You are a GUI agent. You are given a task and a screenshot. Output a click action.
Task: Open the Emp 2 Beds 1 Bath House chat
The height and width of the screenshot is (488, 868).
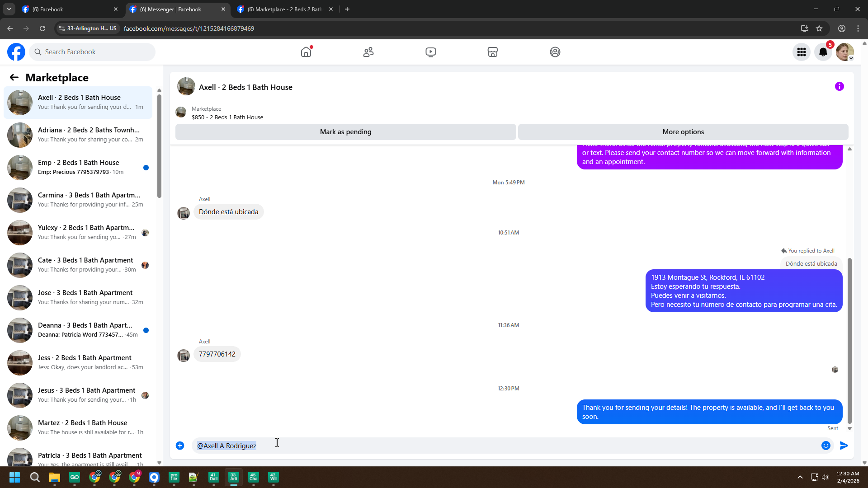[79, 167]
